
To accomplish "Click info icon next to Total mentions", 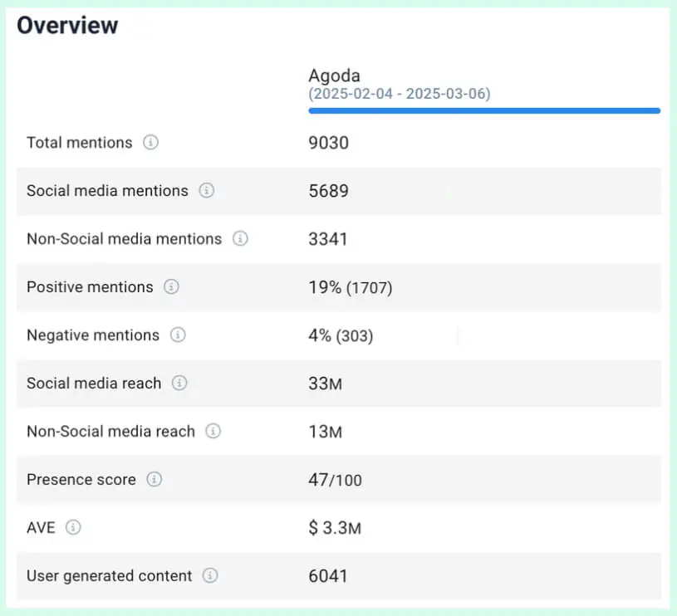I will coord(150,142).
